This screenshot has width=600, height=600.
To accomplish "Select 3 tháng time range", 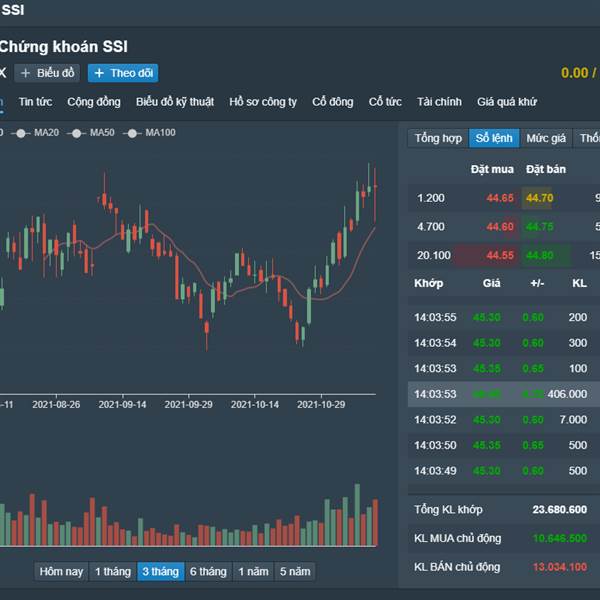I will click(161, 572).
